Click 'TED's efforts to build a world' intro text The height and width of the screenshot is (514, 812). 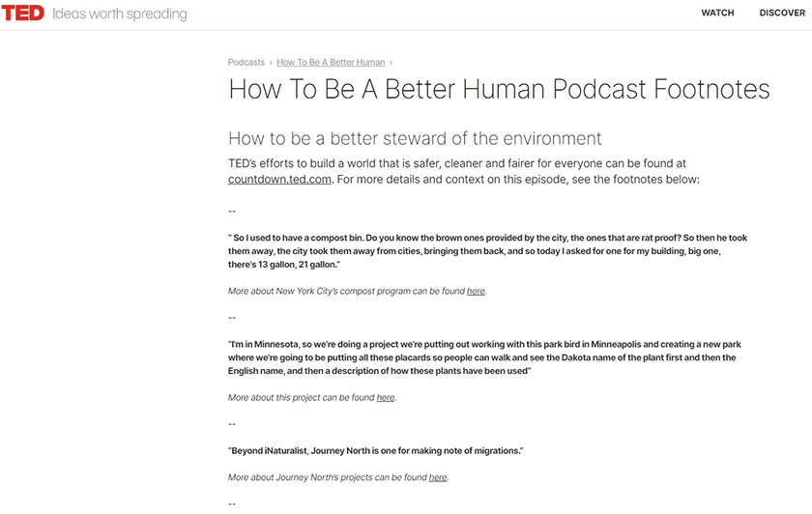point(463,171)
